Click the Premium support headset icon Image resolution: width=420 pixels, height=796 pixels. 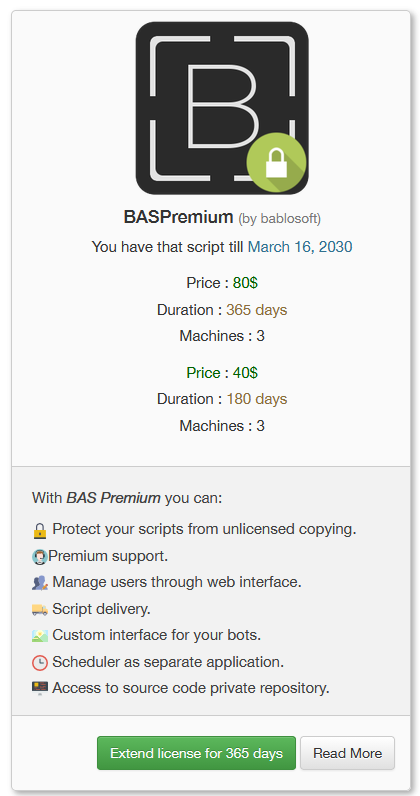pyautogui.click(x=40, y=557)
